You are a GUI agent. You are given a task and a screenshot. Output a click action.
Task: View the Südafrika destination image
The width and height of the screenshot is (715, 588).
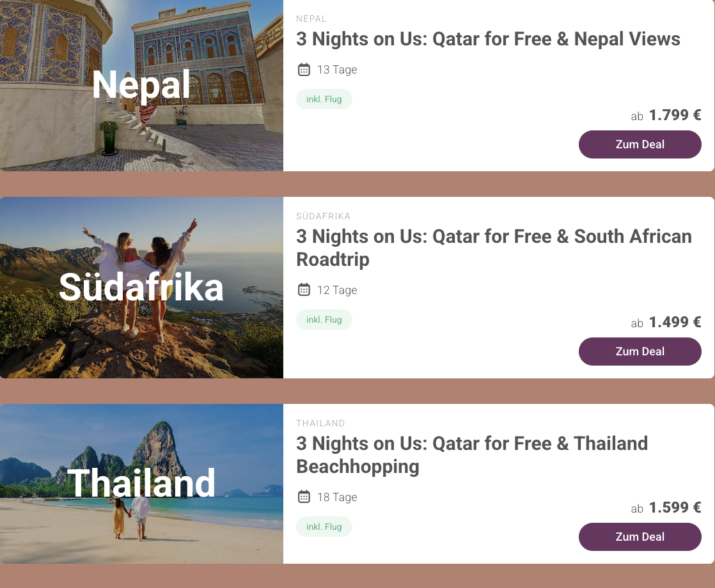click(141, 288)
